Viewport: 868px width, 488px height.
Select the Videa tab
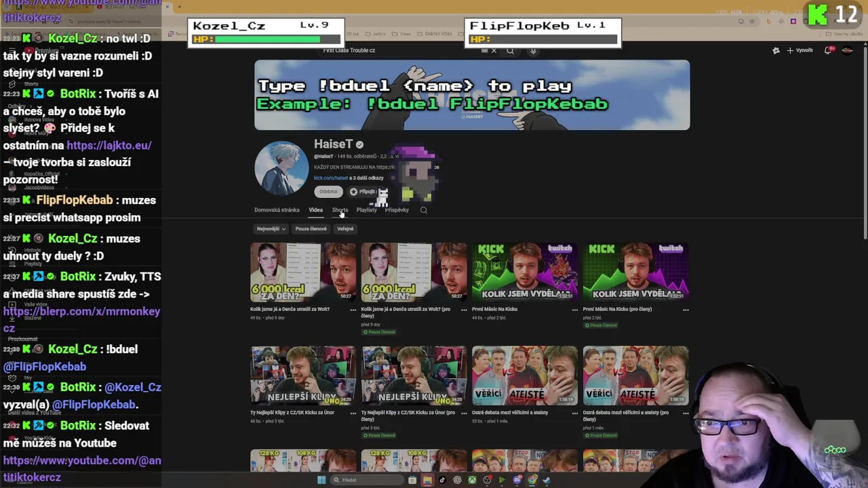315,210
